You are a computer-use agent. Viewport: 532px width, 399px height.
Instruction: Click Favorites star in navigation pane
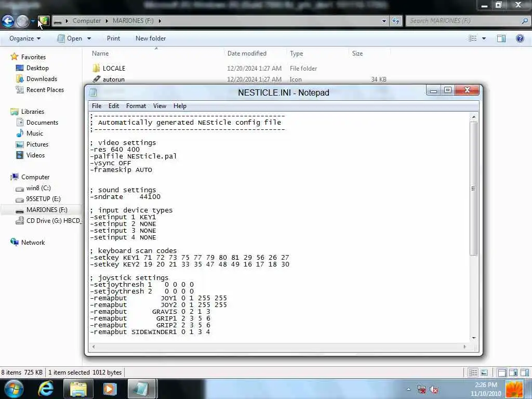(14, 57)
